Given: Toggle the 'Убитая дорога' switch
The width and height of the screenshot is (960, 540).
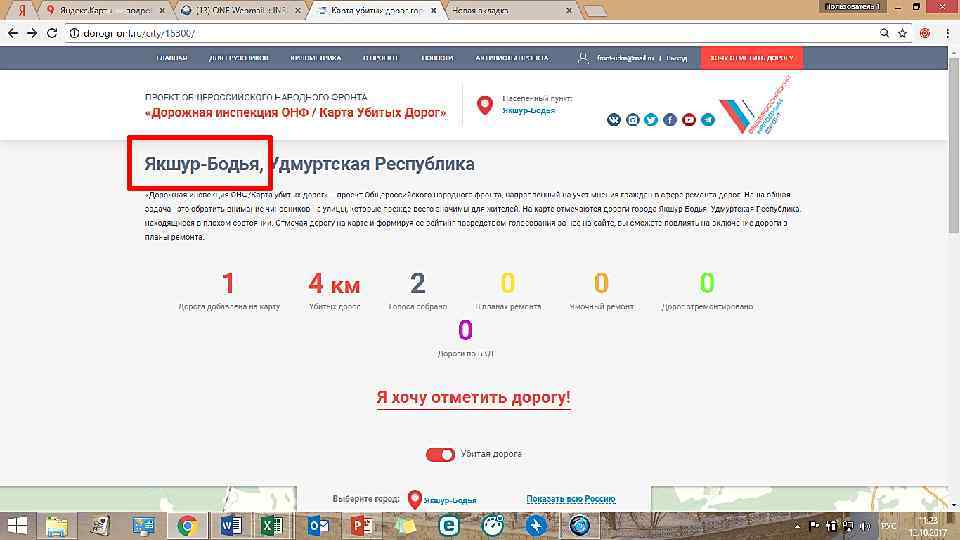Looking at the screenshot, I should click(440, 454).
